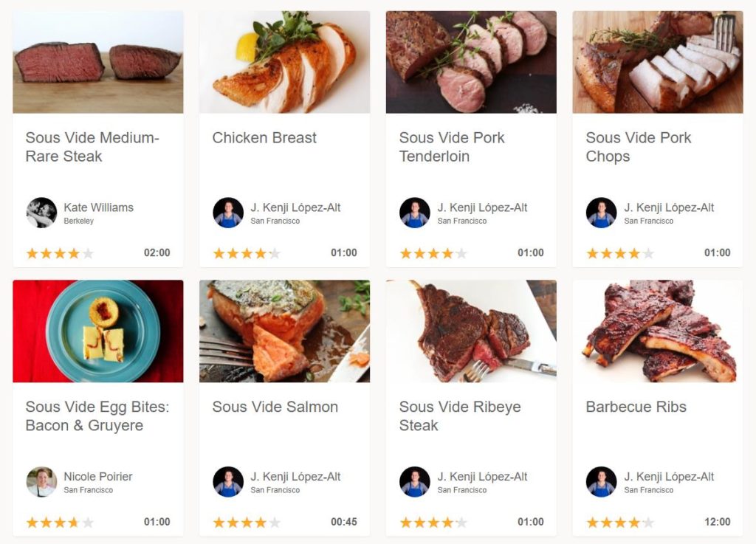Image resolution: width=756 pixels, height=544 pixels.
Task: Open the Sous Vide Pork Tenderloin photo
Action: (471, 62)
